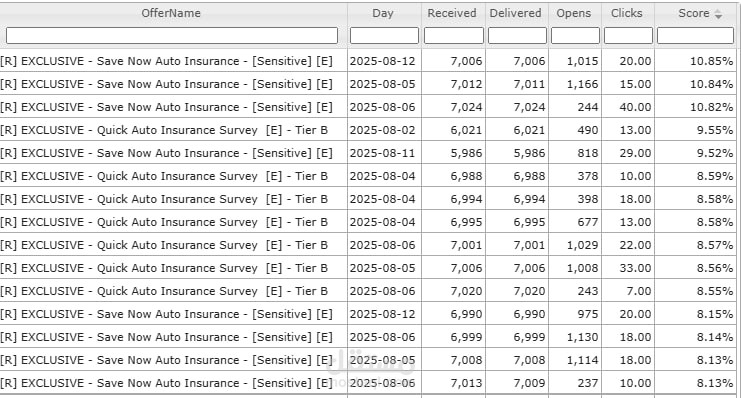This screenshot has width=741, height=398.
Task: Sort by the Clicks column header
Action: tap(627, 13)
